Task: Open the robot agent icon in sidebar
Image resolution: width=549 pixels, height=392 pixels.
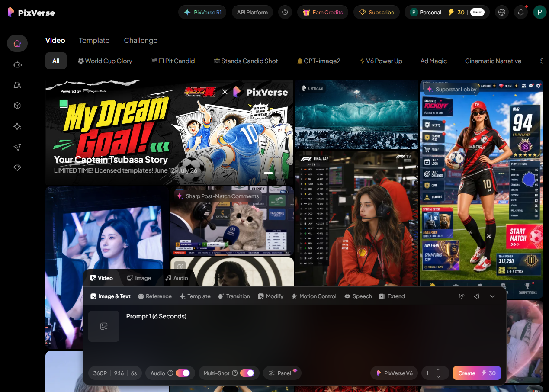Action: (17, 64)
